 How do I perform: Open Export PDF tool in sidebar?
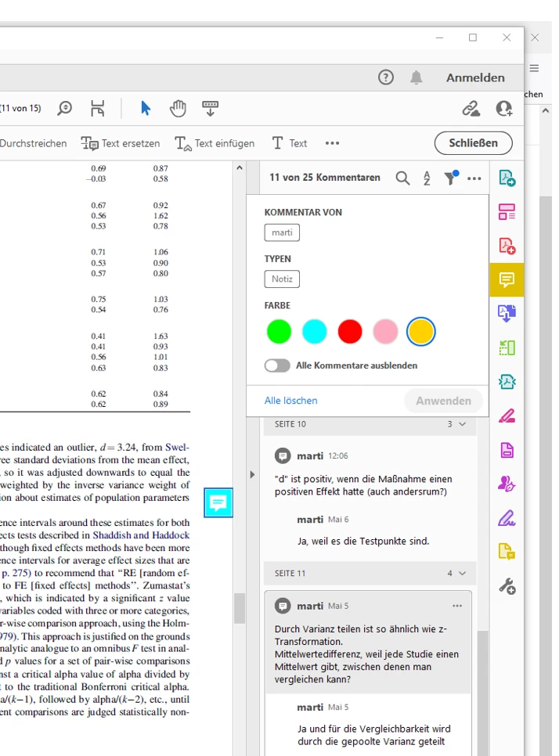pos(507,178)
